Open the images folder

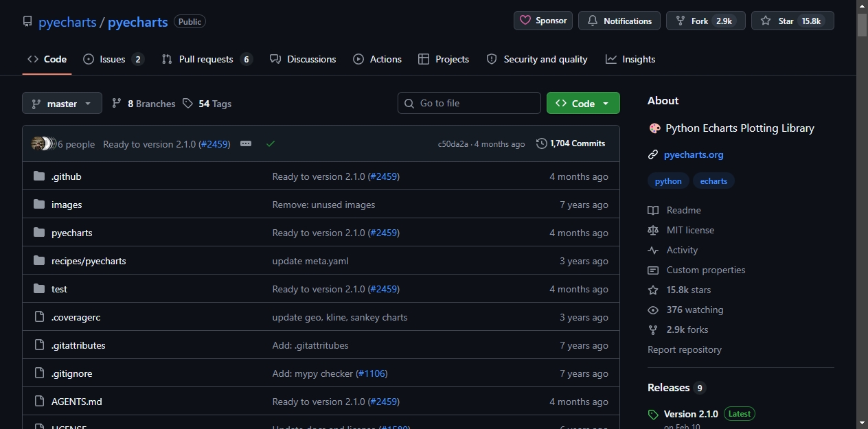pyautogui.click(x=67, y=205)
